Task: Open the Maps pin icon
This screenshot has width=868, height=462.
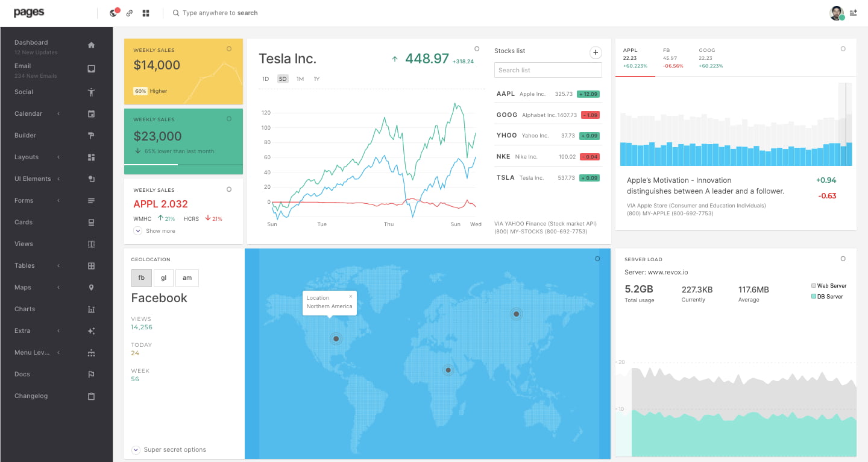Action: click(90, 287)
